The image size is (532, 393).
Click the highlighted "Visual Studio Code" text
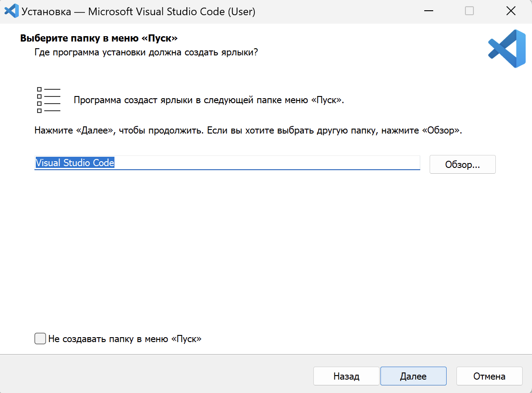(x=75, y=163)
